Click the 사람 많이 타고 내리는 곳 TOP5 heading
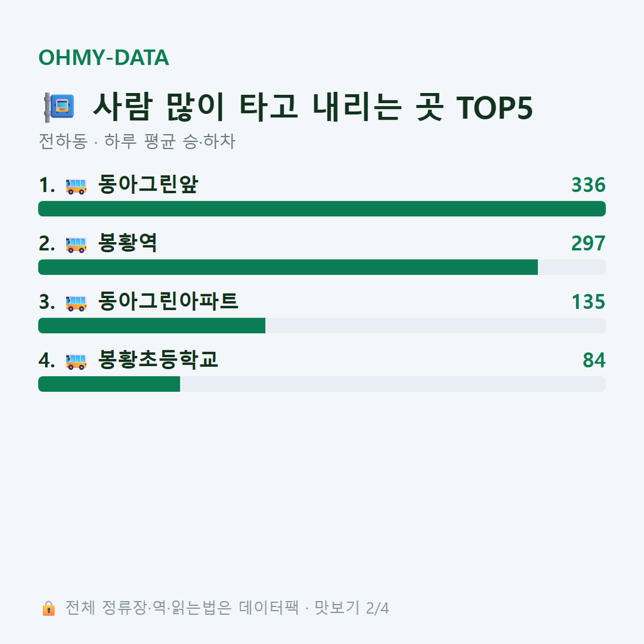 click(313, 107)
